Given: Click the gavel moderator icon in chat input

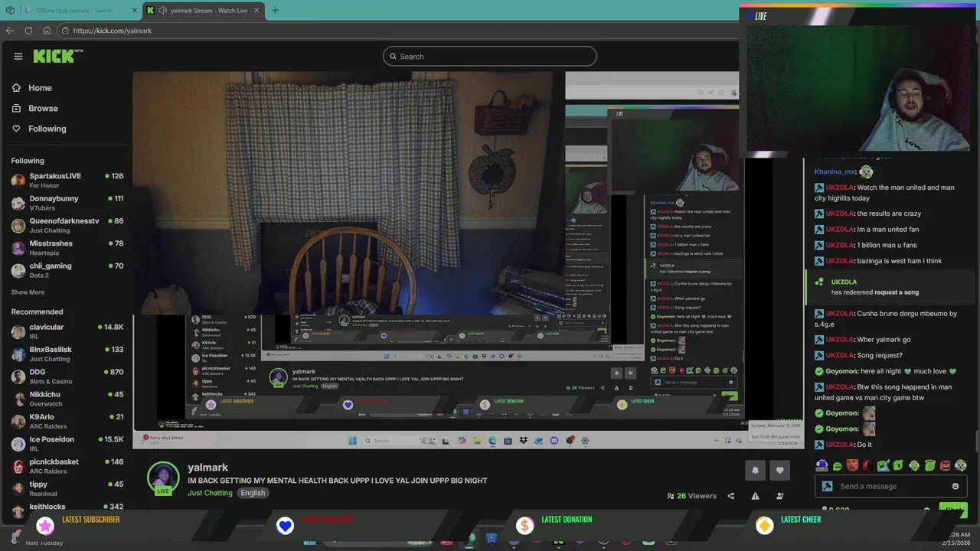Looking at the screenshot, I should coord(827,486).
